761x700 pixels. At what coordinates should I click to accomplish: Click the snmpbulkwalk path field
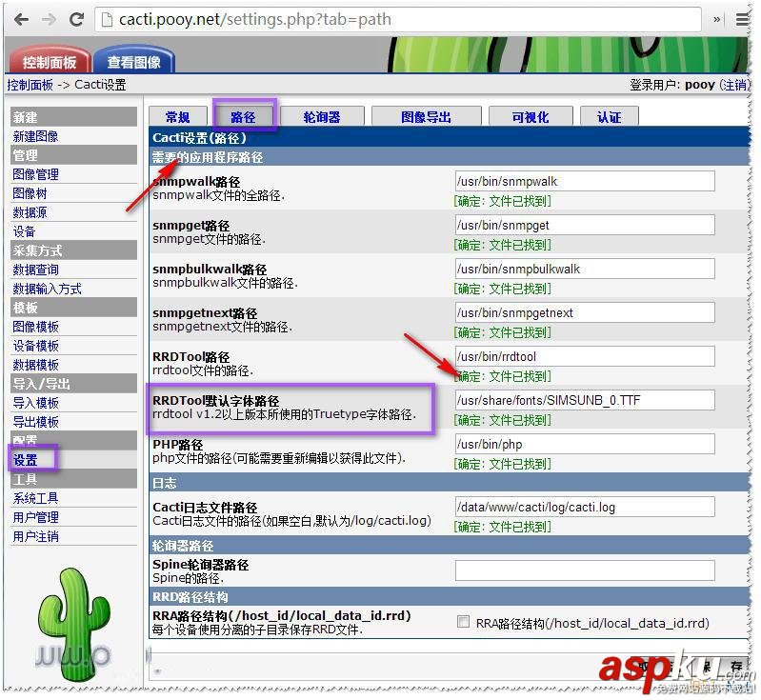pos(585,269)
